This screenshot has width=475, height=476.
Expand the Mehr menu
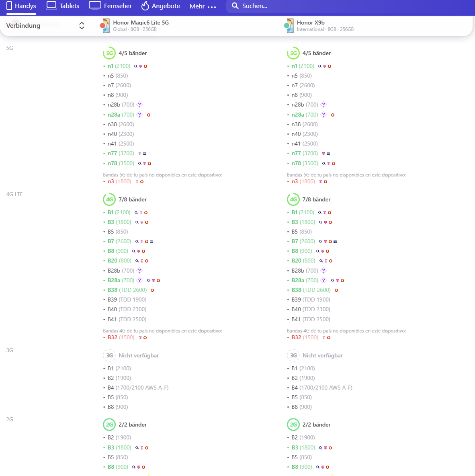tap(203, 6)
